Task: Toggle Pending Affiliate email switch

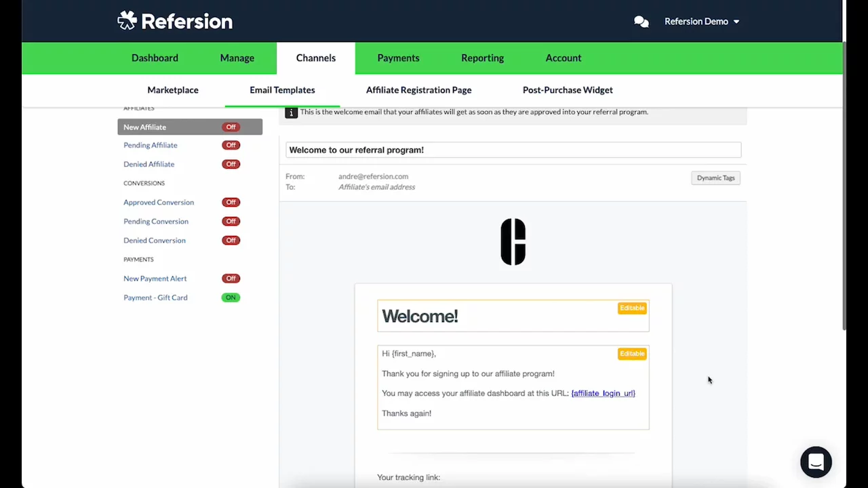Action: coord(231,145)
